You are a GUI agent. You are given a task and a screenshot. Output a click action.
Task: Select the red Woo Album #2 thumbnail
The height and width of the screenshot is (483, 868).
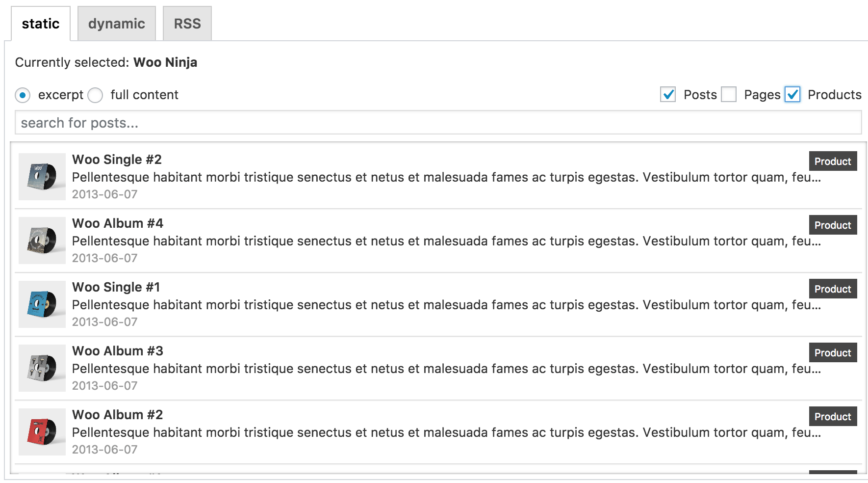click(x=42, y=432)
